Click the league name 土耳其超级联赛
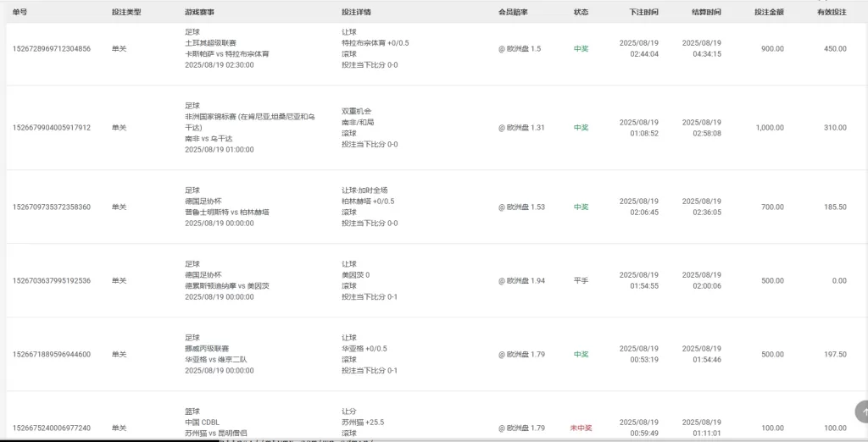The height and width of the screenshot is (442, 868). (211, 43)
